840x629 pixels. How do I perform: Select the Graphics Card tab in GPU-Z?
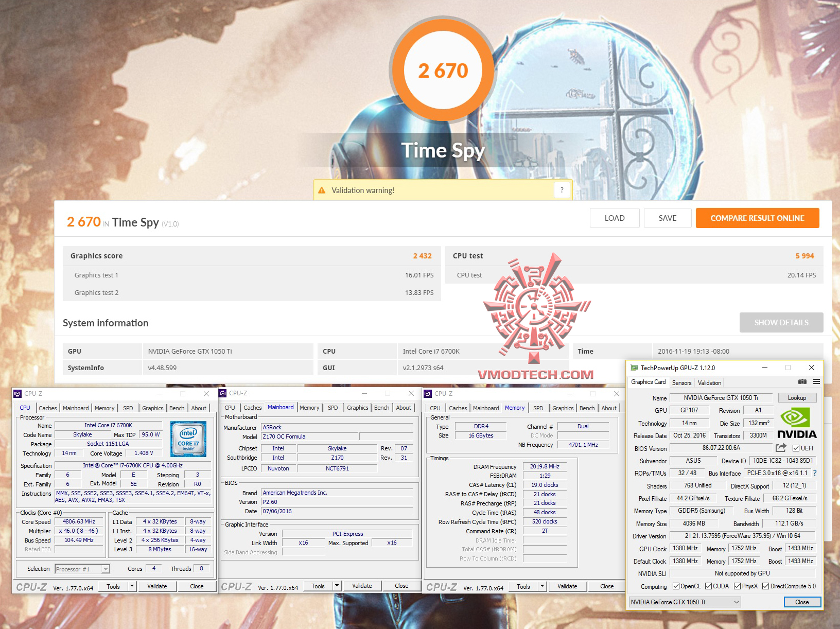pyautogui.click(x=649, y=382)
